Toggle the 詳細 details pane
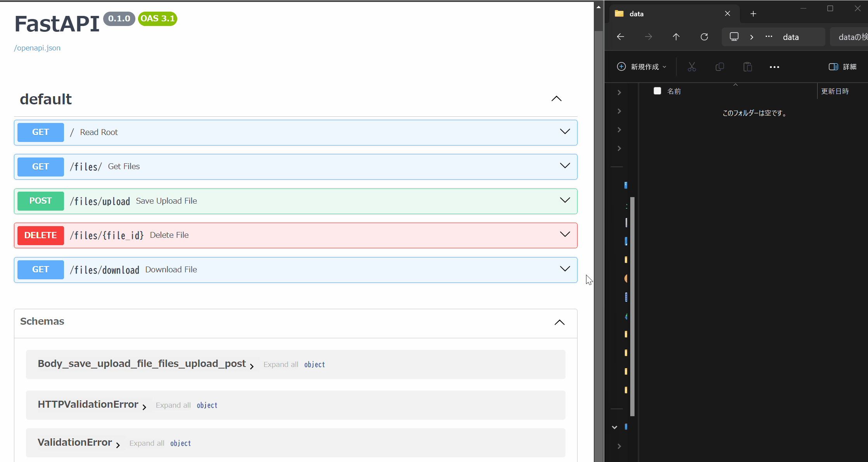Viewport: 868px width, 462px height. tap(842, 67)
